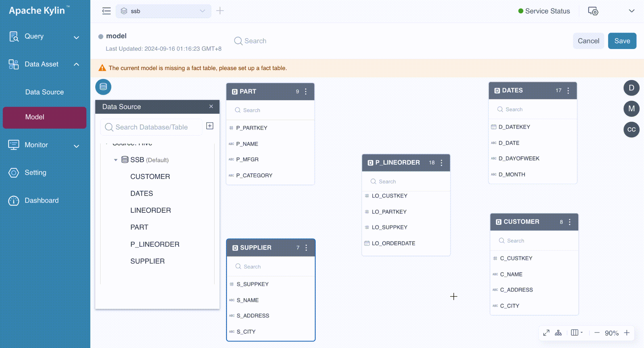Image resolution: width=644 pixels, height=348 pixels.
Task: Click the round Data Source database icon
Action: (103, 87)
